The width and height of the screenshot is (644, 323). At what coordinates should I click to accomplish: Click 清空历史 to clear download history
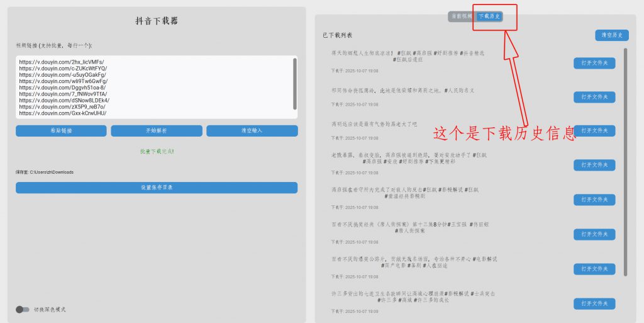point(611,35)
